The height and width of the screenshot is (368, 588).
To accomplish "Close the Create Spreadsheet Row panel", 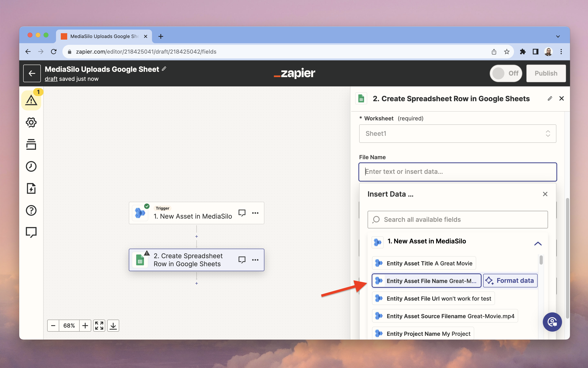I will click(561, 99).
